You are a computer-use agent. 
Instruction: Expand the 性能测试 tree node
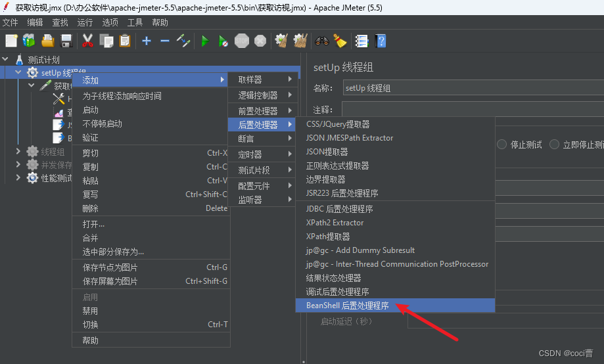tap(18, 177)
